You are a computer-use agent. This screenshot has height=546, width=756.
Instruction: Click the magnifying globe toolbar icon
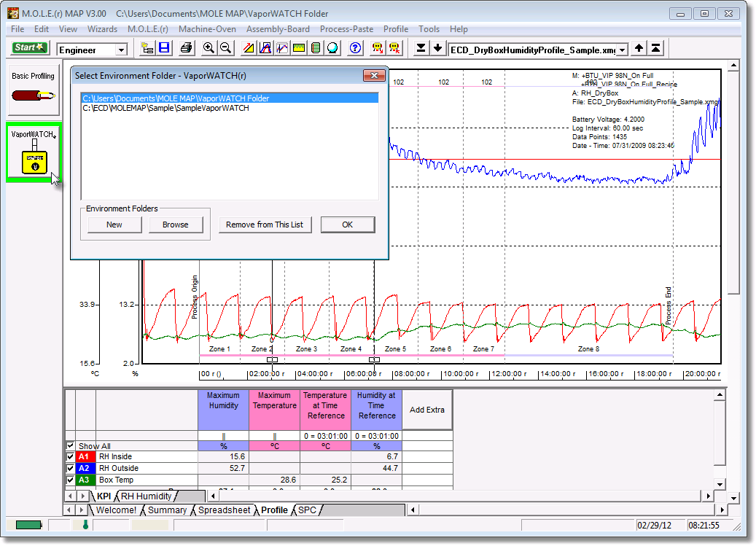coord(332,48)
